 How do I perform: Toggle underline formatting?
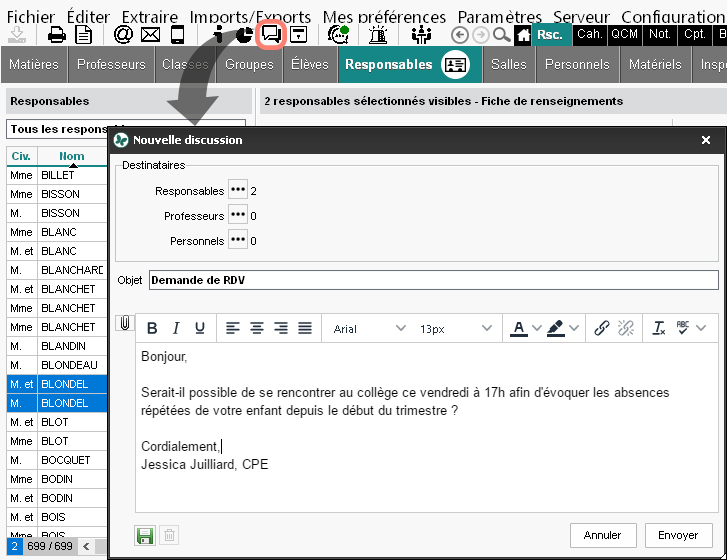click(200, 328)
